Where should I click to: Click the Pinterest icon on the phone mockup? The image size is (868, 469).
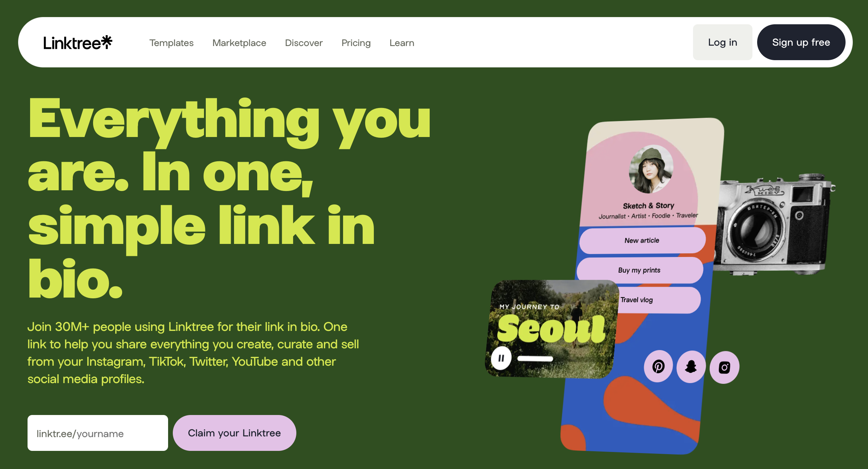658,367
